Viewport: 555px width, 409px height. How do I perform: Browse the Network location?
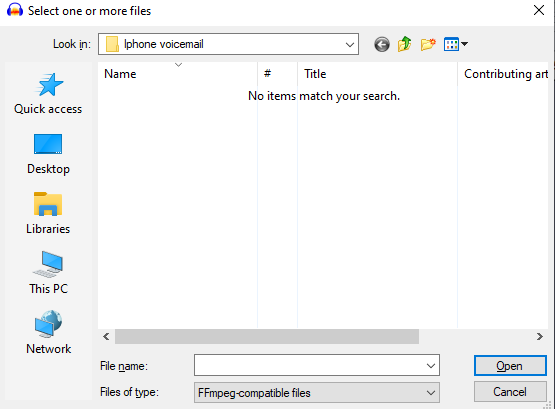[x=48, y=333]
